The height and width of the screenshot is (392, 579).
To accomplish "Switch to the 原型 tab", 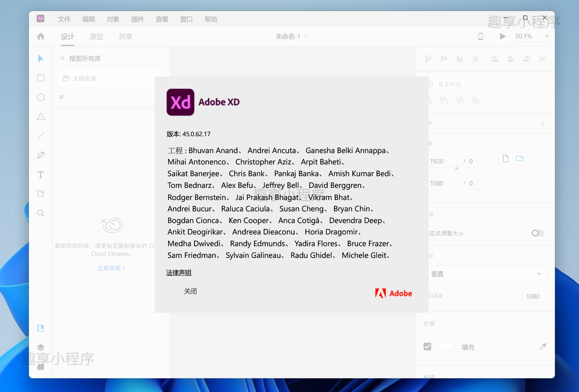I will click(96, 37).
